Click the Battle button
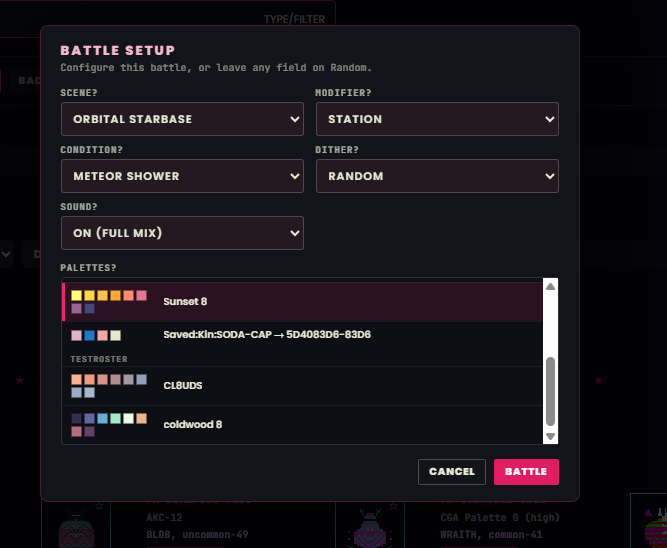The width and height of the screenshot is (667, 548). click(x=526, y=472)
